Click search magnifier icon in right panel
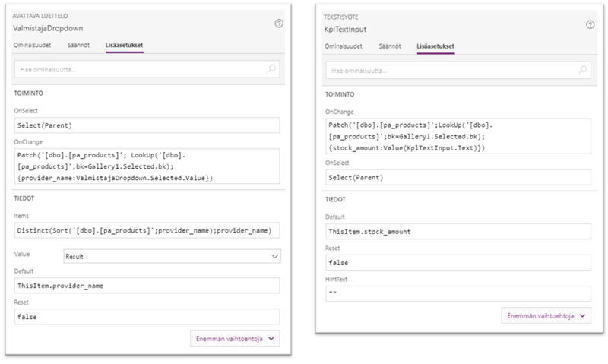The width and height of the screenshot is (608, 364). 583,70
